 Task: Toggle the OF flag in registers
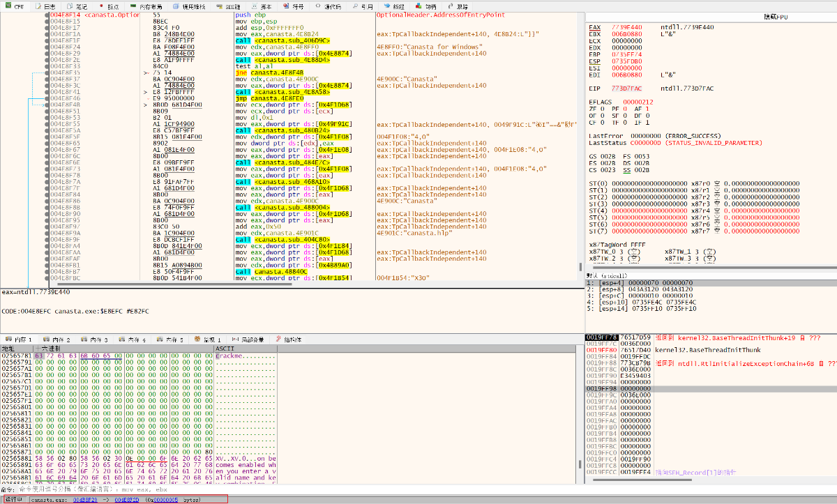[x=597, y=116]
